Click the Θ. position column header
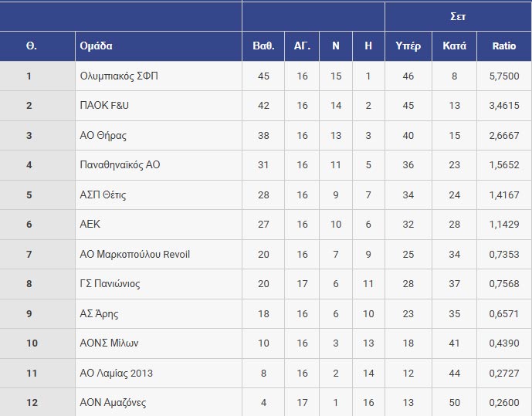Image resolution: width=532 pixels, height=416 pixels. tap(31, 46)
